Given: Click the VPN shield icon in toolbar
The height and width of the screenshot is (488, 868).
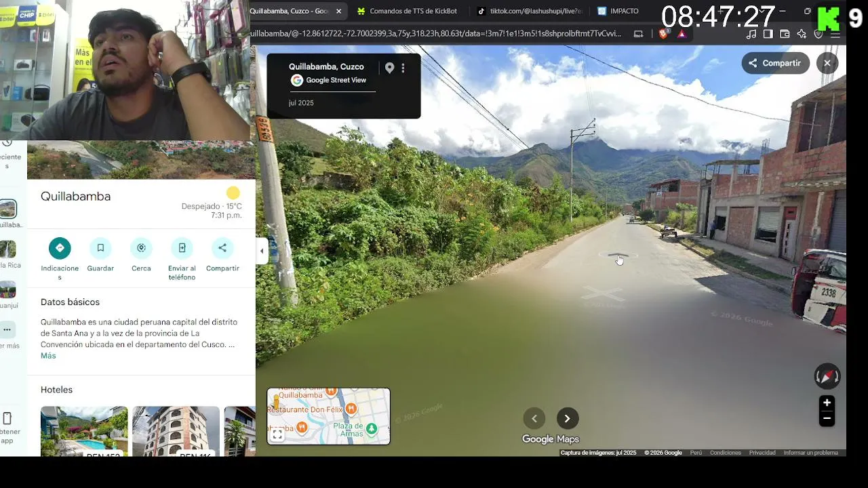Looking at the screenshot, I should click(x=818, y=34).
